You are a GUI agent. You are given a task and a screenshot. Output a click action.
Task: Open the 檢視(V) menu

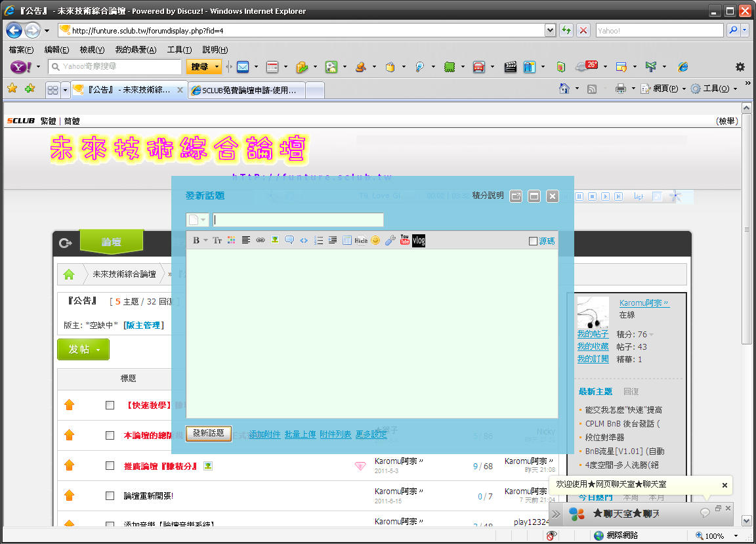tap(92, 50)
